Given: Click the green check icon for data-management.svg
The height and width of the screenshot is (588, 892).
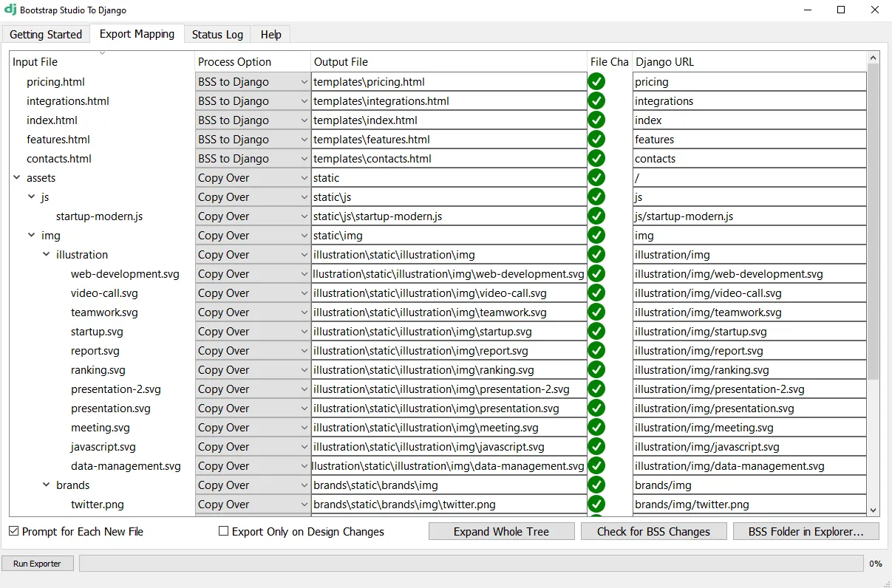Looking at the screenshot, I should click(x=596, y=465).
